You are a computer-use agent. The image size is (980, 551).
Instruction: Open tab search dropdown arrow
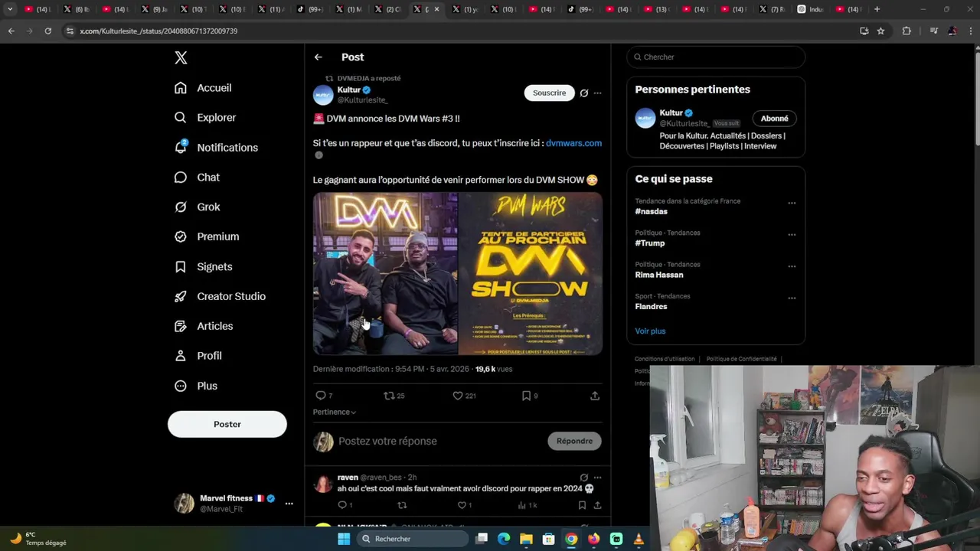pos(10,9)
